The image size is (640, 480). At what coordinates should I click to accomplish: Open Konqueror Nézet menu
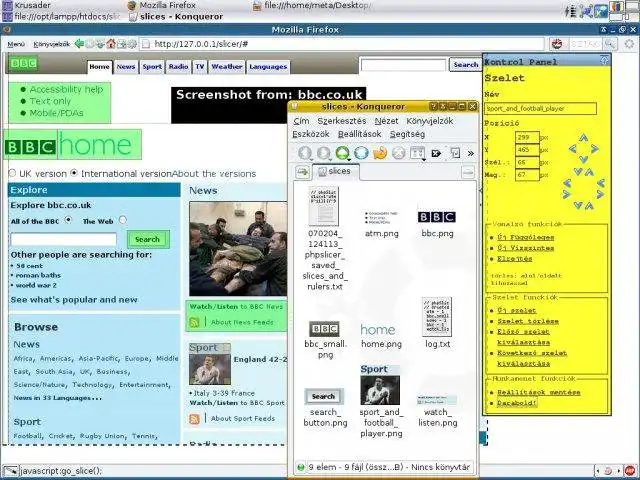(x=386, y=121)
